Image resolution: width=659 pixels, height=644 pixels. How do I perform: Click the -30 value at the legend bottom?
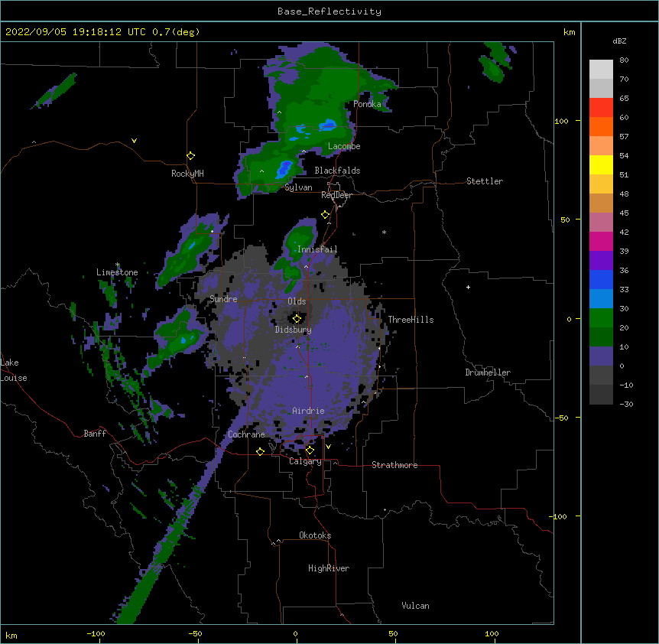pyautogui.click(x=626, y=404)
